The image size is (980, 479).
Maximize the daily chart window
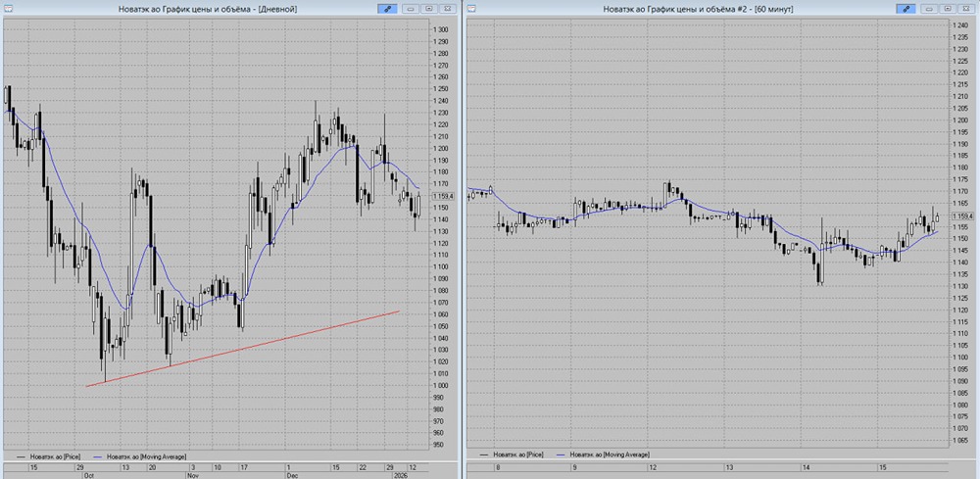click(429, 9)
